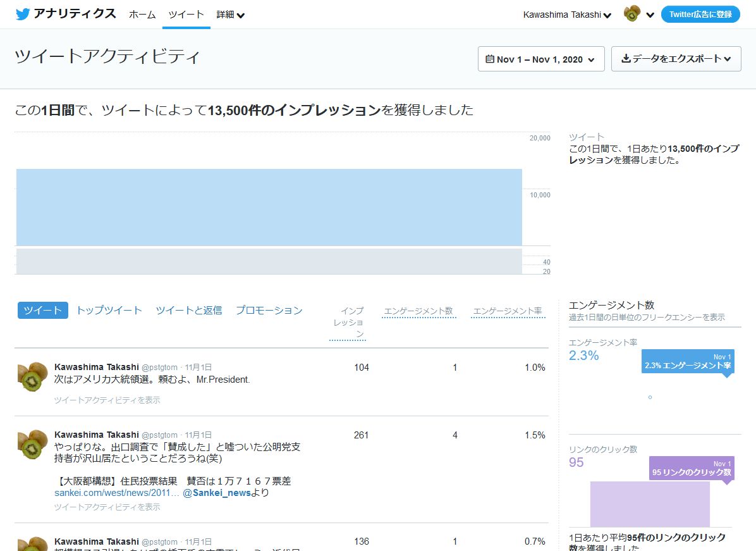Click the kiwi profile avatar in header

tap(631, 14)
